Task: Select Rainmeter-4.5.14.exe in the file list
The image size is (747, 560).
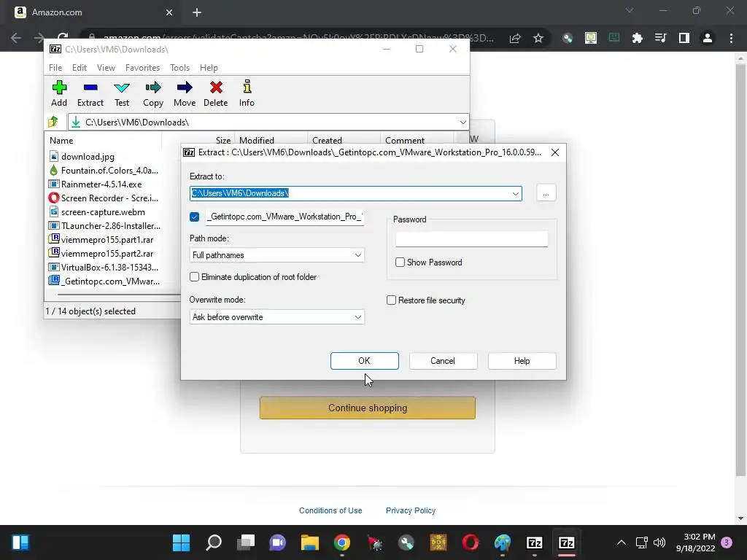Action: coord(101,184)
